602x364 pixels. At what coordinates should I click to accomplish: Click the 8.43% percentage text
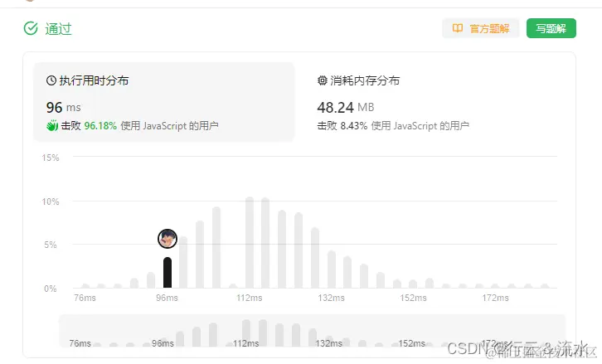(353, 126)
